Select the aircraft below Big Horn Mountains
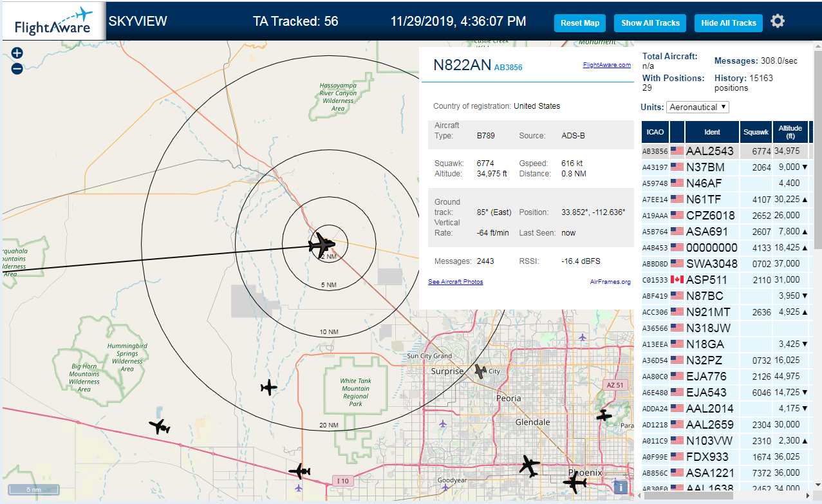This screenshot has height=504, width=822. (159, 426)
